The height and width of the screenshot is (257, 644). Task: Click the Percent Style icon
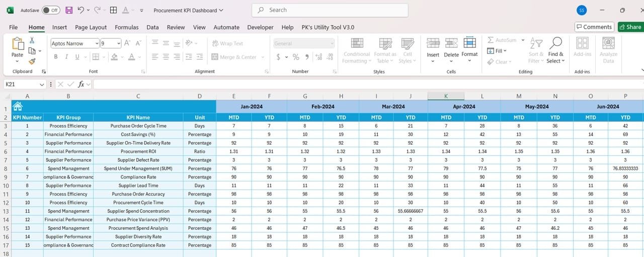coord(296,57)
